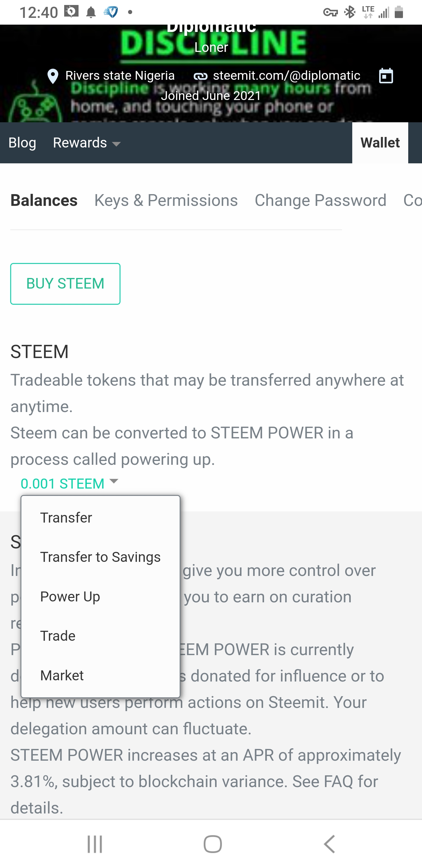The height and width of the screenshot is (868, 422).
Task: Tap the Android recent apps icon
Action: pyautogui.click(x=95, y=844)
